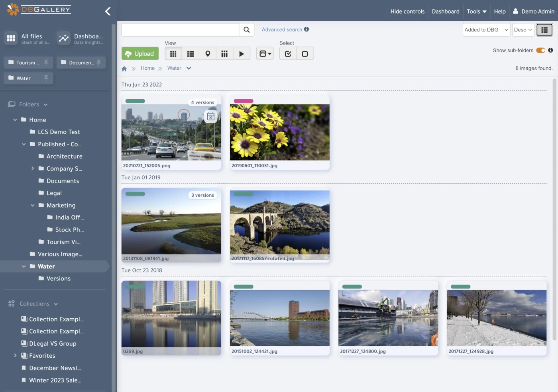Click the search magnifier icon
Image resolution: width=558 pixels, height=392 pixels.
pyautogui.click(x=246, y=29)
